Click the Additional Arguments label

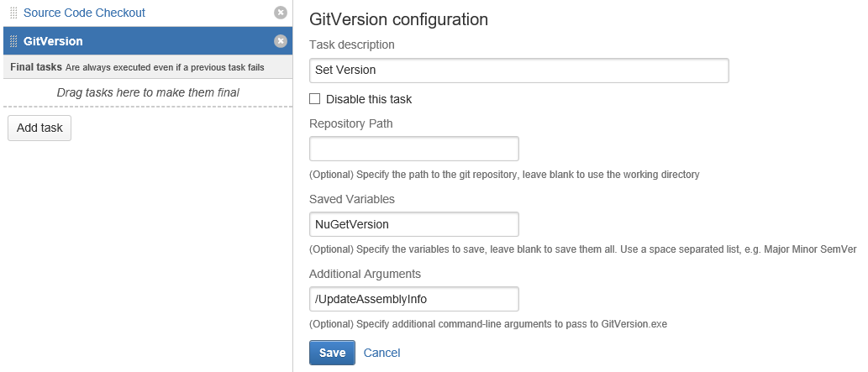365,274
